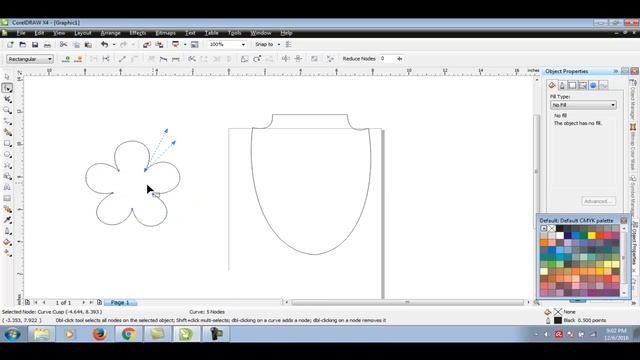640x360 pixels.
Task: Select the Interactive Blend tool
Action: click(7, 209)
